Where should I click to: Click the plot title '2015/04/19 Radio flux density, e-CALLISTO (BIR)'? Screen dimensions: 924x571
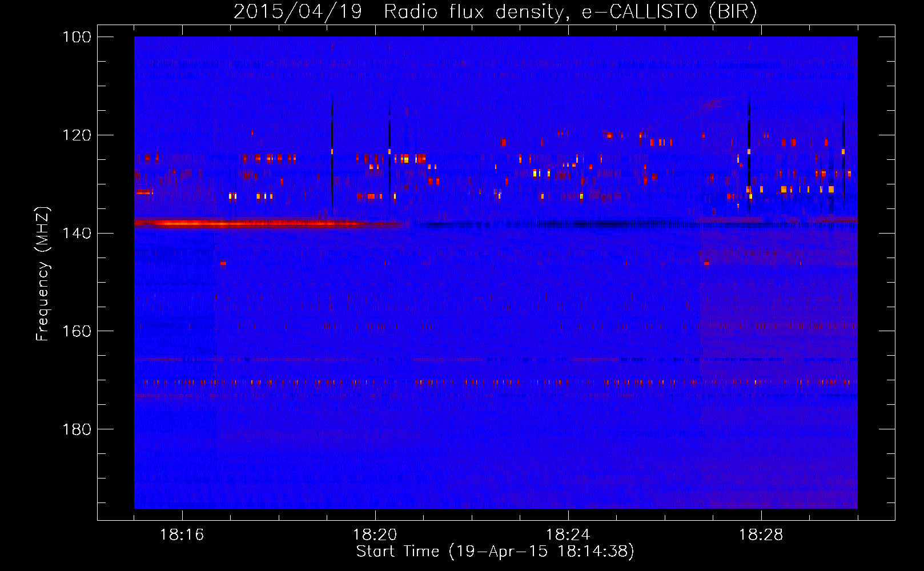pos(495,12)
